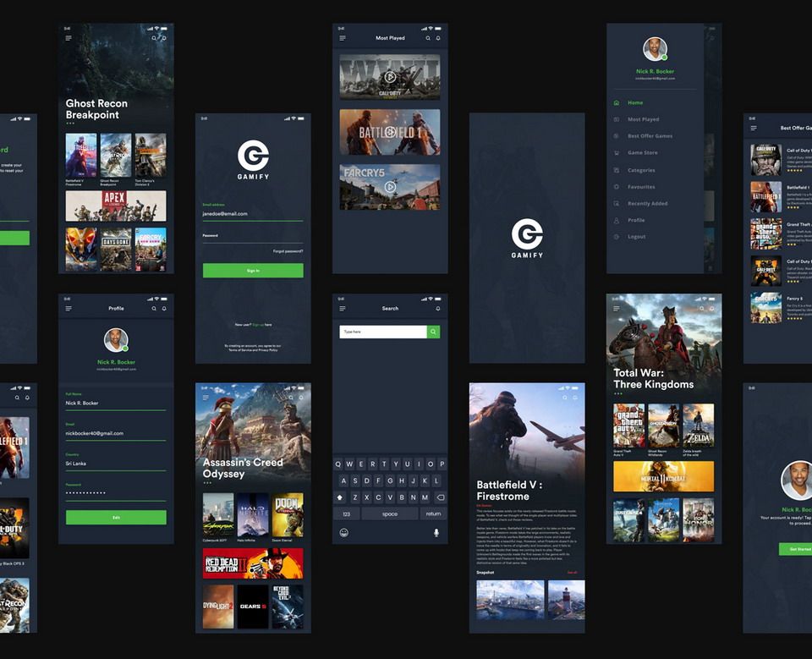Image resolution: width=812 pixels, height=659 pixels.
Task: Tap emoji key on Search keyboard
Action: (344, 533)
